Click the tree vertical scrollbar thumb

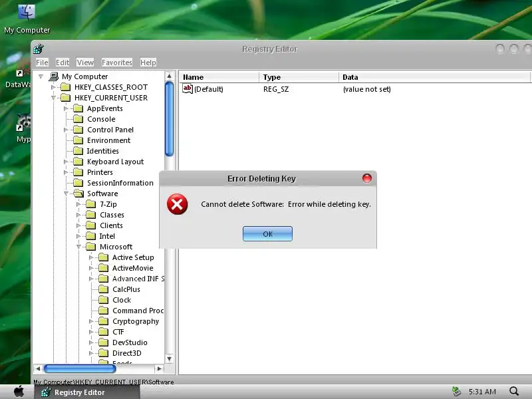(x=169, y=119)
